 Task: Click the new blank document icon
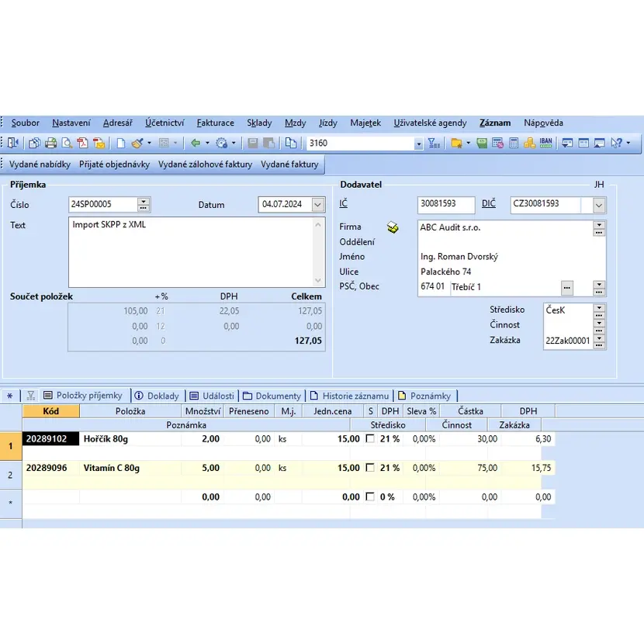click(121, 143)
